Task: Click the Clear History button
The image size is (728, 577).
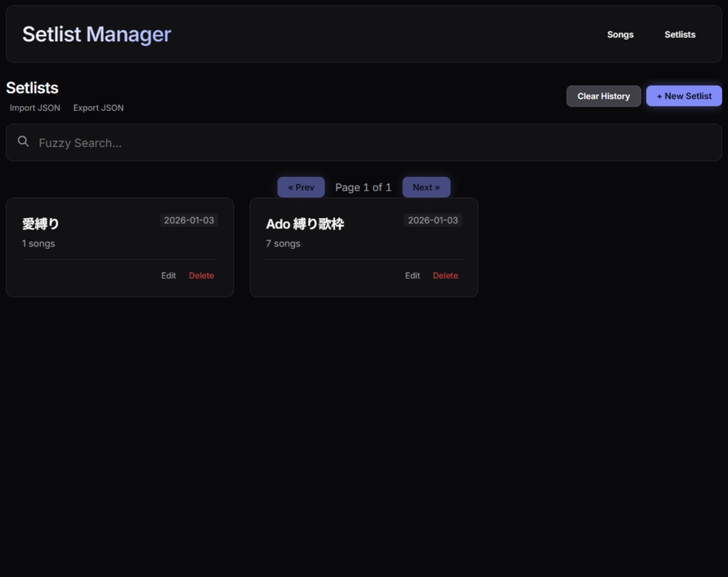Action: [x=603, y=95]
